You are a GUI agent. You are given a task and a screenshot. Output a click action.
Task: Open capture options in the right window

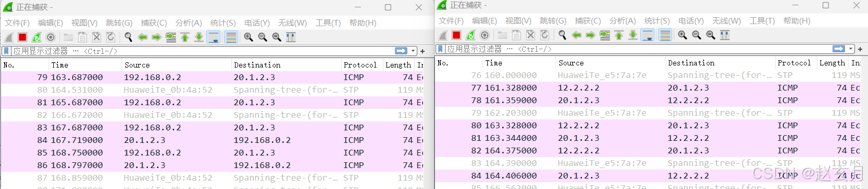485,35
